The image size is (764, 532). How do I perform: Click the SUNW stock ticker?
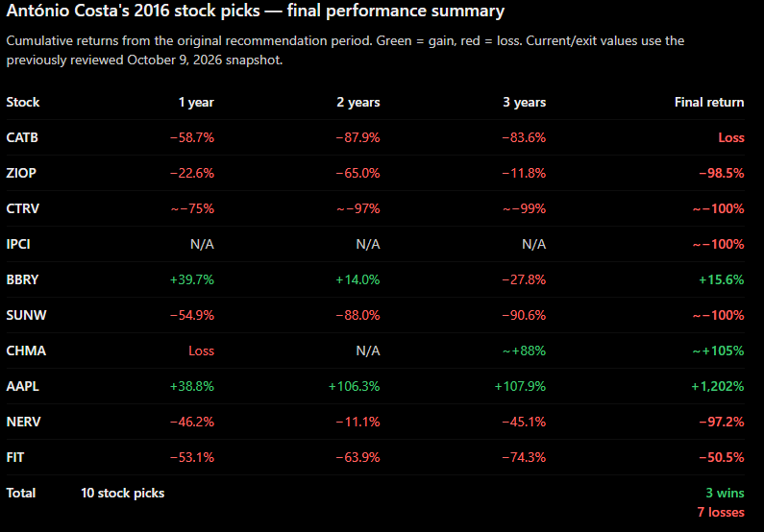26,315
